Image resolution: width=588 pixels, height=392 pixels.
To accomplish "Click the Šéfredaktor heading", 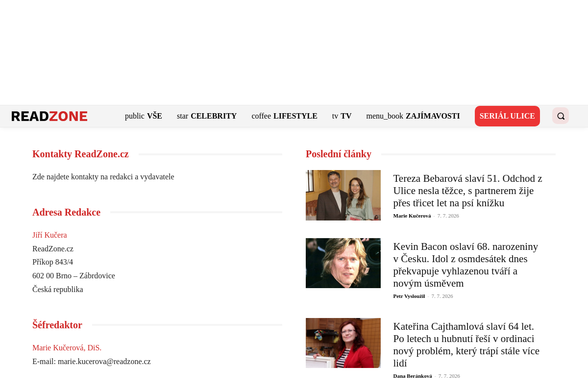I will [57, 325].
